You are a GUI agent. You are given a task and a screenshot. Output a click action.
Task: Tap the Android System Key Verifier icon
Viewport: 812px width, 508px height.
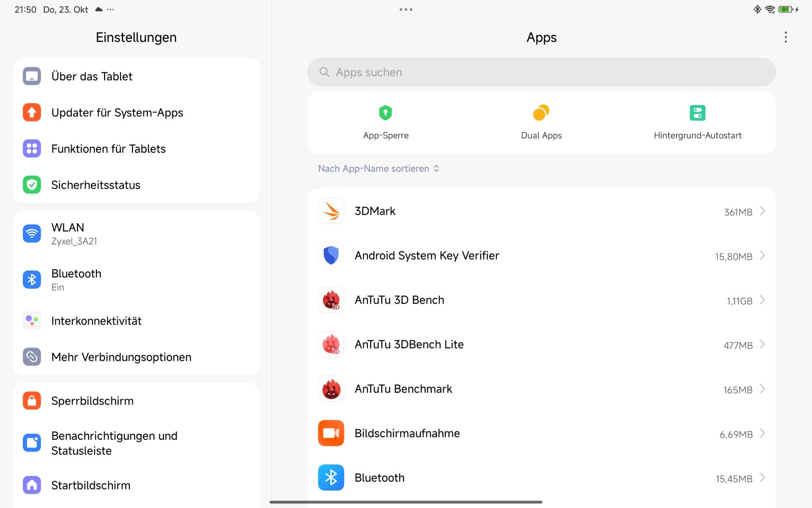pos(331,255)
